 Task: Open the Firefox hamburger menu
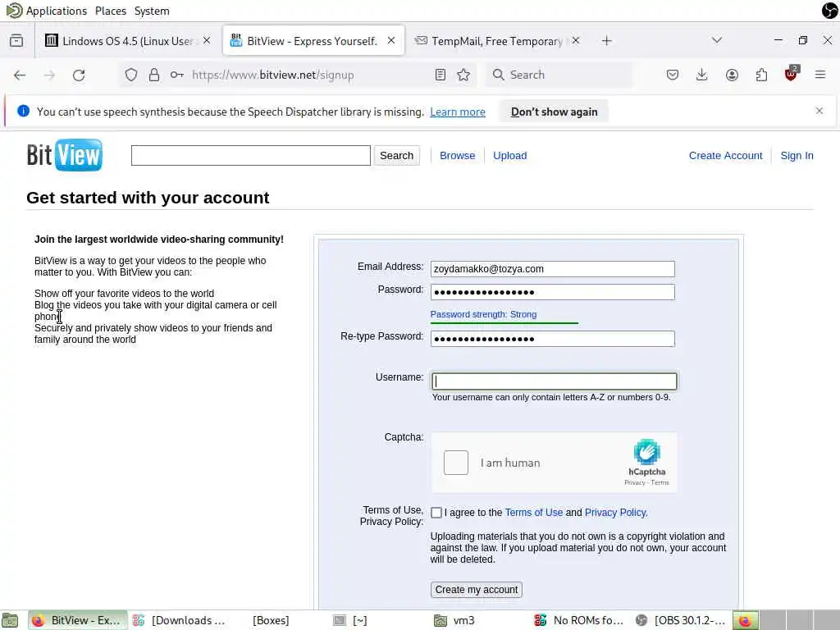click(x=820, y=75)
